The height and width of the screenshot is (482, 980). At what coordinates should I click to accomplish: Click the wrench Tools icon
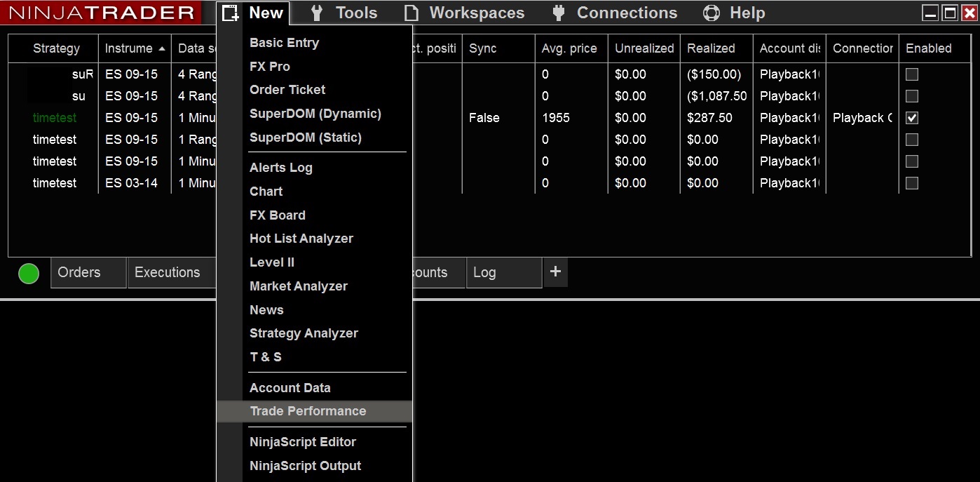pos(317,13)
